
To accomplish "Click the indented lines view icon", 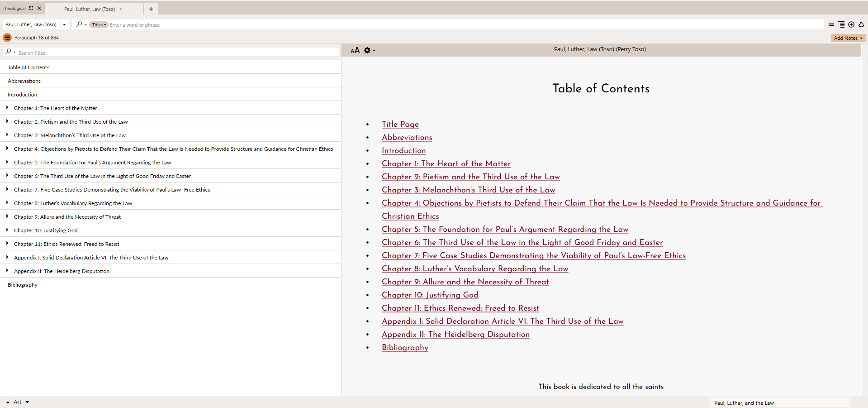I will (841, 24).
